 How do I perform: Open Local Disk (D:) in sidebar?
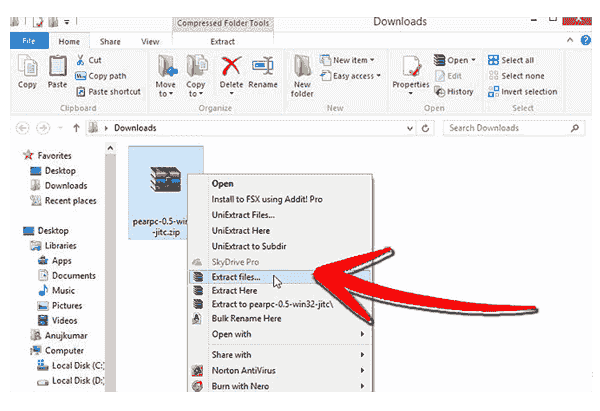point(70,381)
